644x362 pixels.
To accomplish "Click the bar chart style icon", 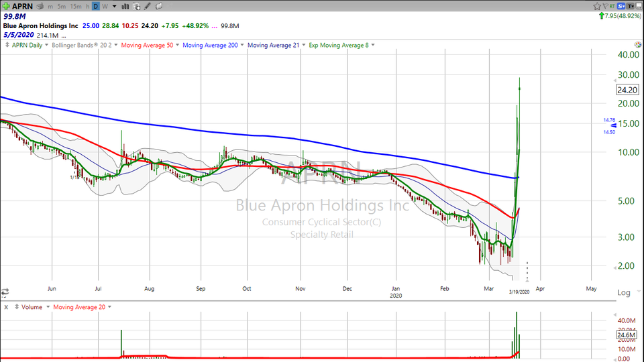I will click(x=125, y=6).
